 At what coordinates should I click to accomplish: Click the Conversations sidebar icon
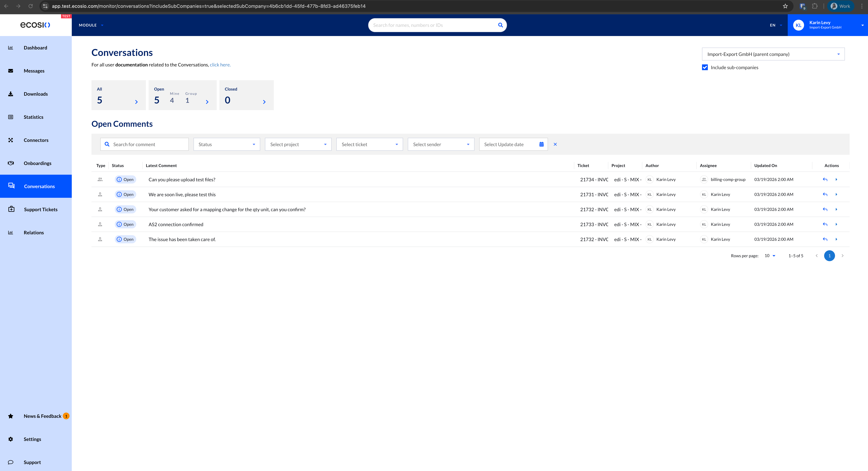[x=11, y=186]
